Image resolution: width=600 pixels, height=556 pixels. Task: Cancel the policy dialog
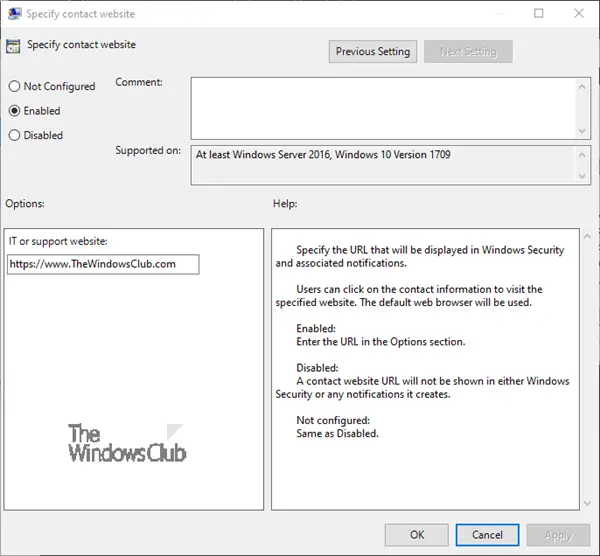coord(487,535)
